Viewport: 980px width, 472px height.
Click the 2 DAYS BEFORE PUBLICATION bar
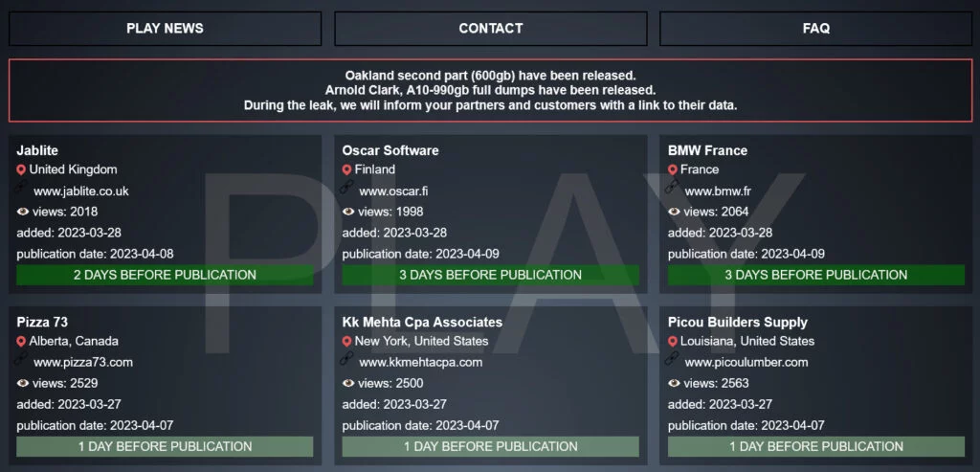[165, 275]
